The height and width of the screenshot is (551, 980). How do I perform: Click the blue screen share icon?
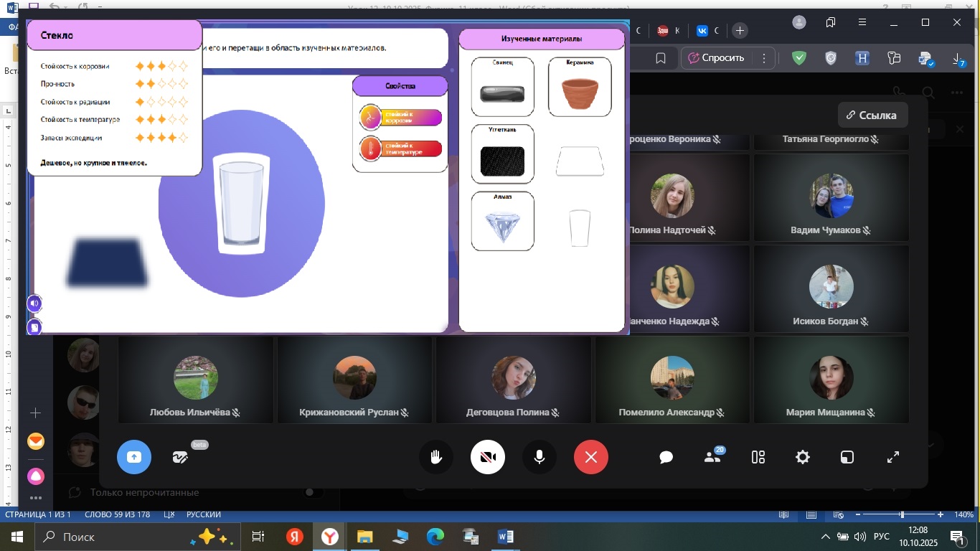click(x=134, y=457)
